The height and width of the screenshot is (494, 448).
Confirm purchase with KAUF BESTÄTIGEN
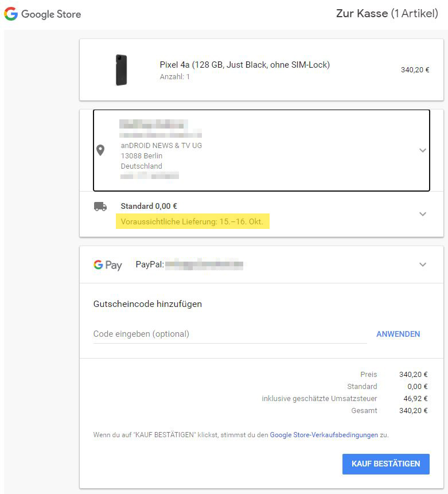tap(385, 464)
